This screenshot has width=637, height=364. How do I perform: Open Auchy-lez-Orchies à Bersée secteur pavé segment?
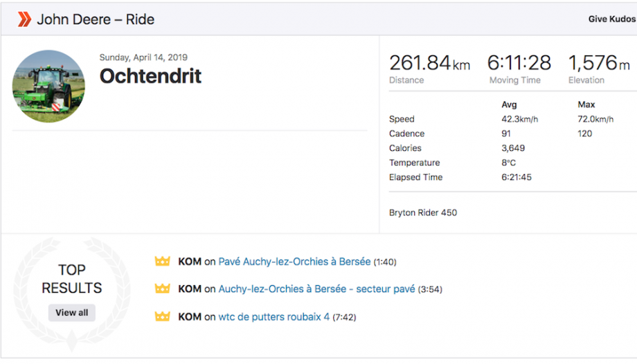pyautogui.click(x=317, y=289)
